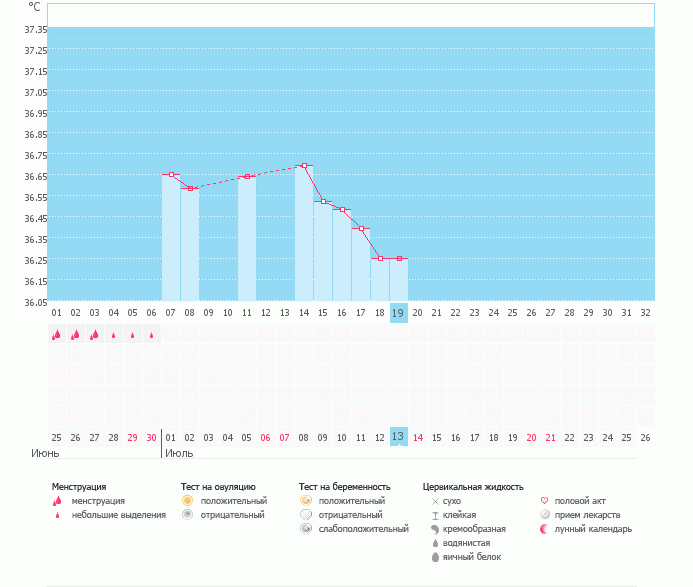
Task: Click the temperature bar for cycle day 11
Action: 247,238
